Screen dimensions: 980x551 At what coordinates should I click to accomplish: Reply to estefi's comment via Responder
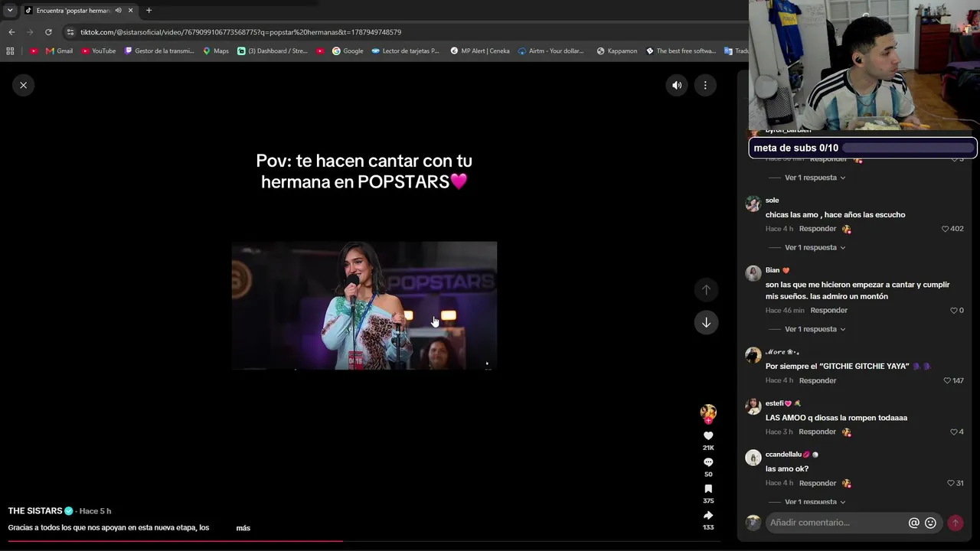[818, 432]
